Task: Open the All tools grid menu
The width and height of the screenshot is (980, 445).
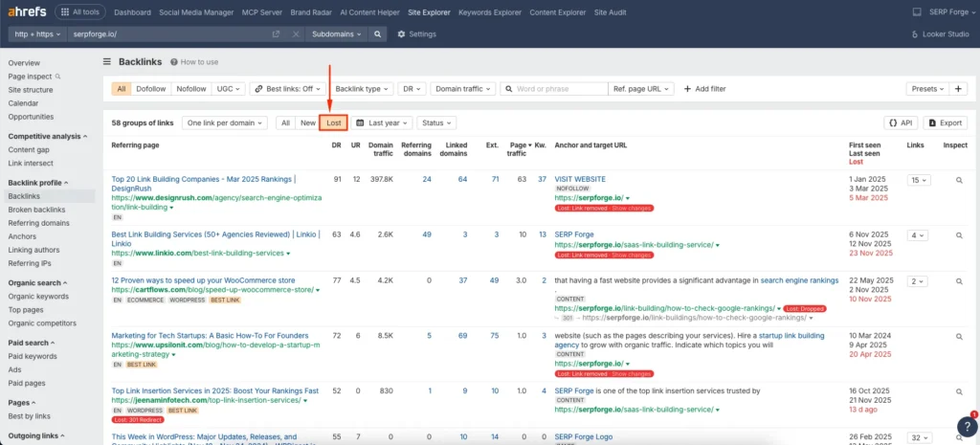Action: (80, 11)
